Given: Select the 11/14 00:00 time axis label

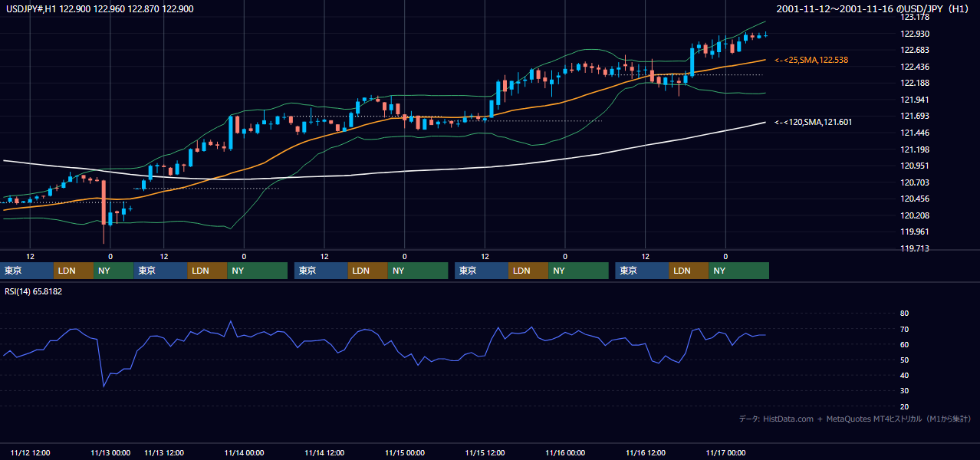Looking at the screenshot, I should 245,452.
